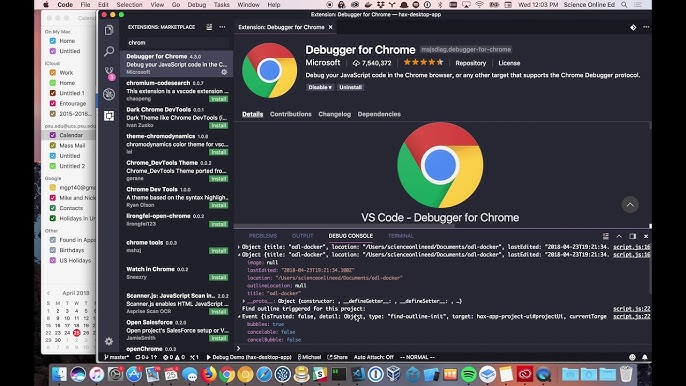
Task: Open Finder from the Dock
Action: 59,375
